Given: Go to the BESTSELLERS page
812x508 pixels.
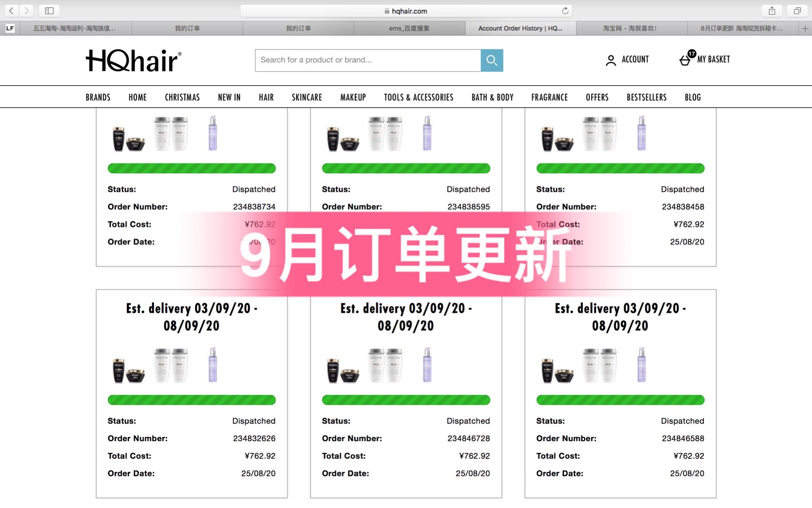Looking at the screenshot, I should click(x=646, y=97).
